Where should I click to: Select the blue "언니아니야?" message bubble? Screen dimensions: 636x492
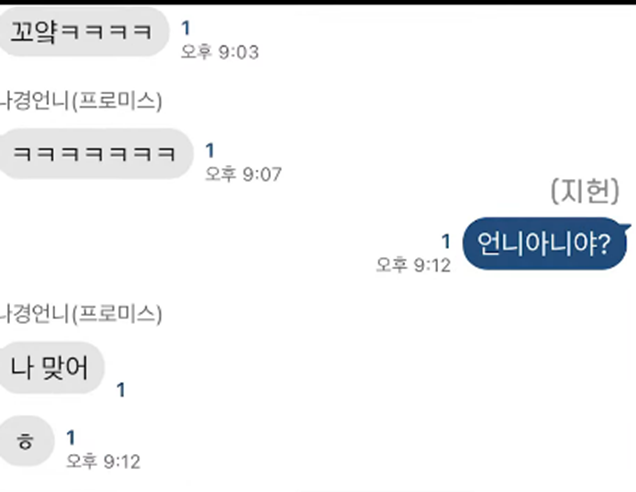[544, 243]
